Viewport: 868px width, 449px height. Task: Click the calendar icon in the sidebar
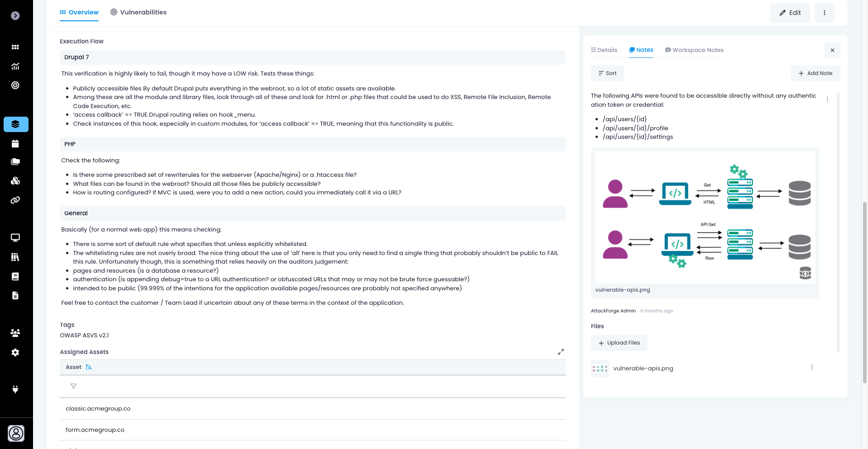[x=15, y=144]
